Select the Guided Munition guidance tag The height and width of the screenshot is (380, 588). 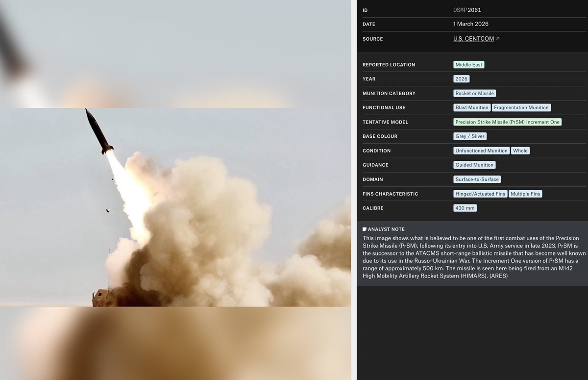pos(474,165)
